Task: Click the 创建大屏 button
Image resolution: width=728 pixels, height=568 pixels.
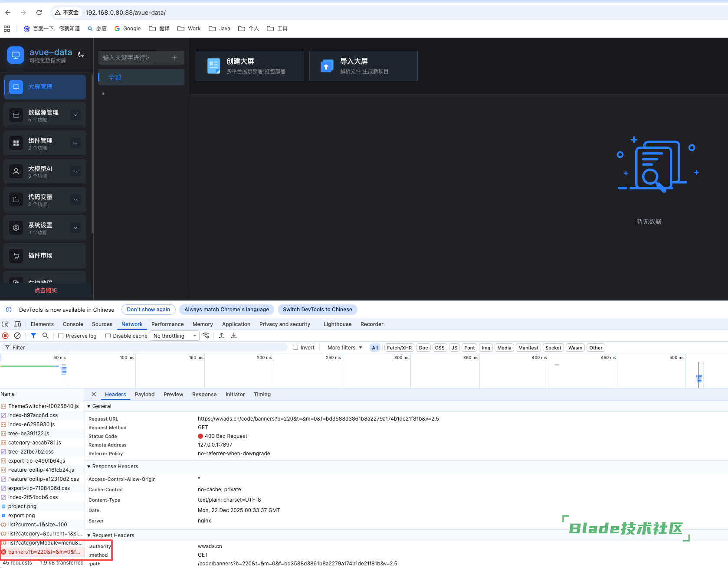Action: click(250, 66)
